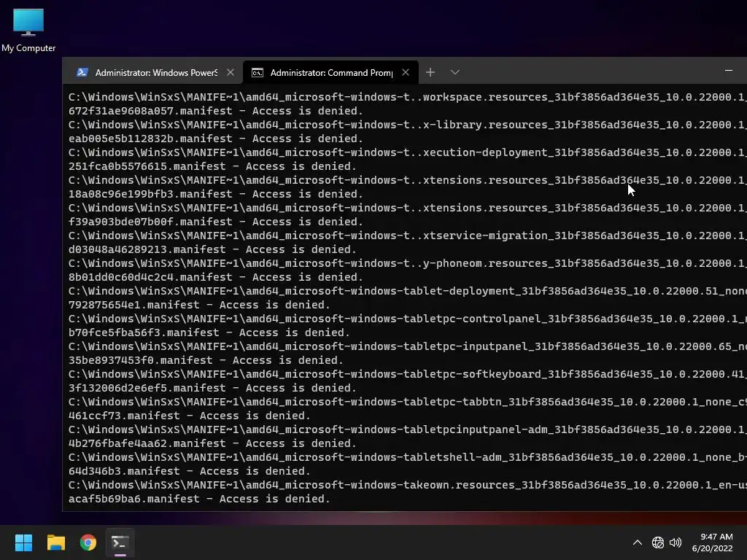Viewport: 747px width, 560px height.
Task: Click the path containing t..xtservice-migration
Action: coord(407,236)
